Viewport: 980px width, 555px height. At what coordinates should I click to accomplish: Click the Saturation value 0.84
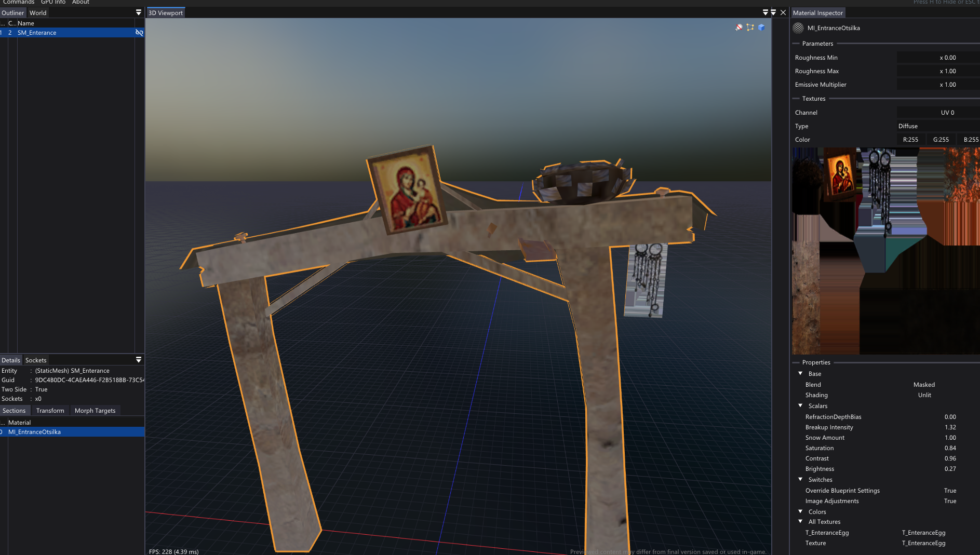(950, 448)
